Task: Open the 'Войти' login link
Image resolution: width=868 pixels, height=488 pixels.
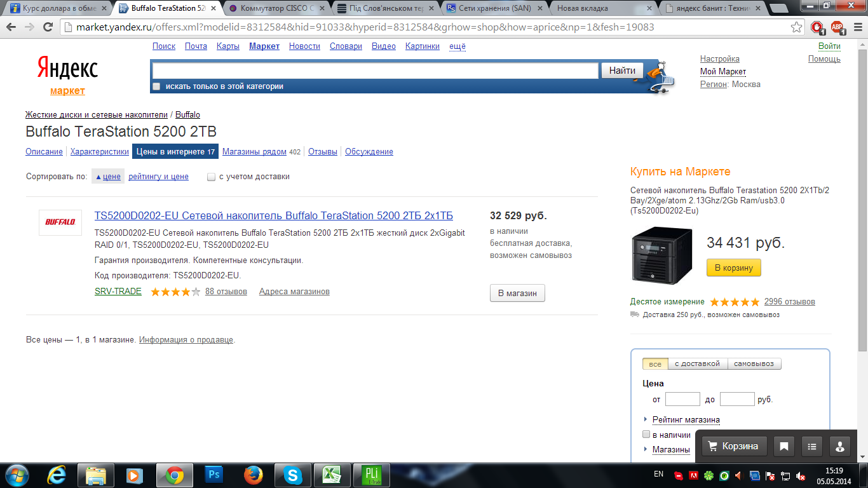Action: [x=829, y=46]
